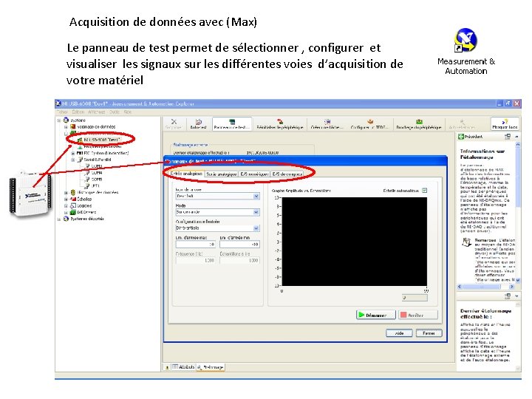Select Logiciels tree item

tap(81, 205)
